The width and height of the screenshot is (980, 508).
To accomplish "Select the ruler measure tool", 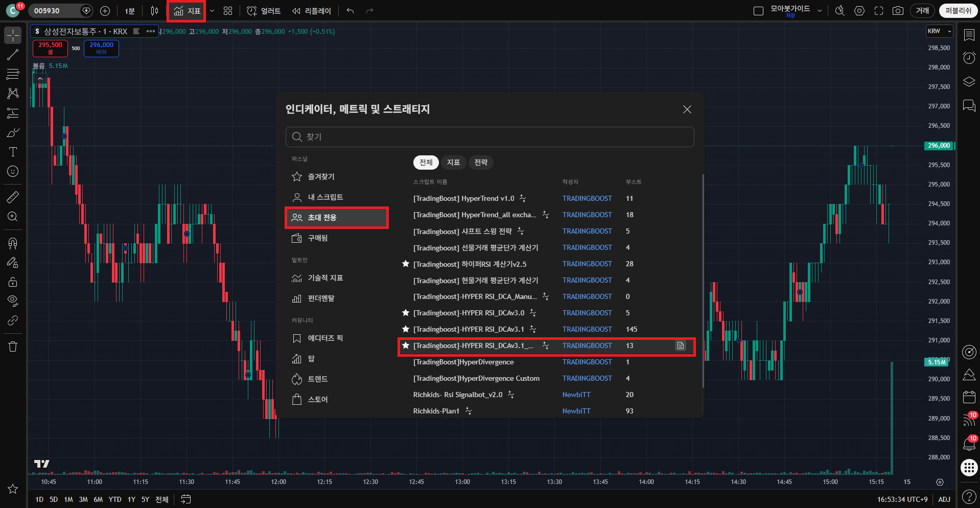I will click(x=13, y=197).
